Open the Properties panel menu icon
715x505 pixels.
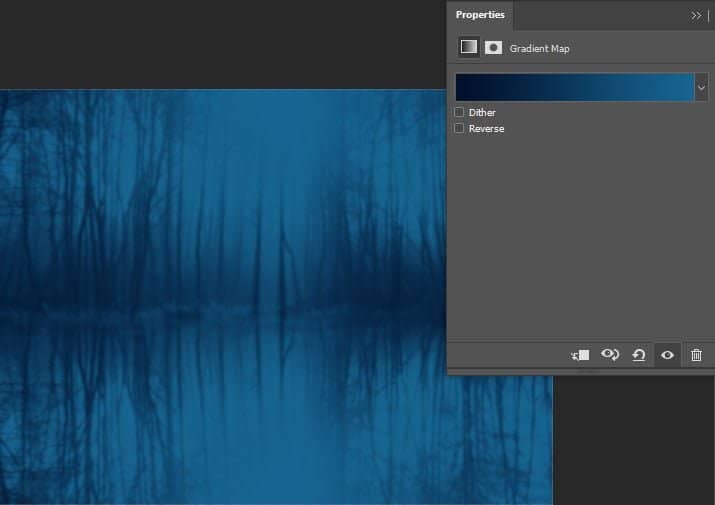click(709, 16)
